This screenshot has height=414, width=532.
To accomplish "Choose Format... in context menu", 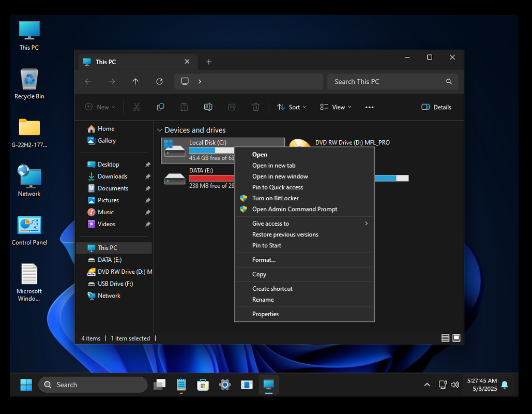I will coord(305,260).
